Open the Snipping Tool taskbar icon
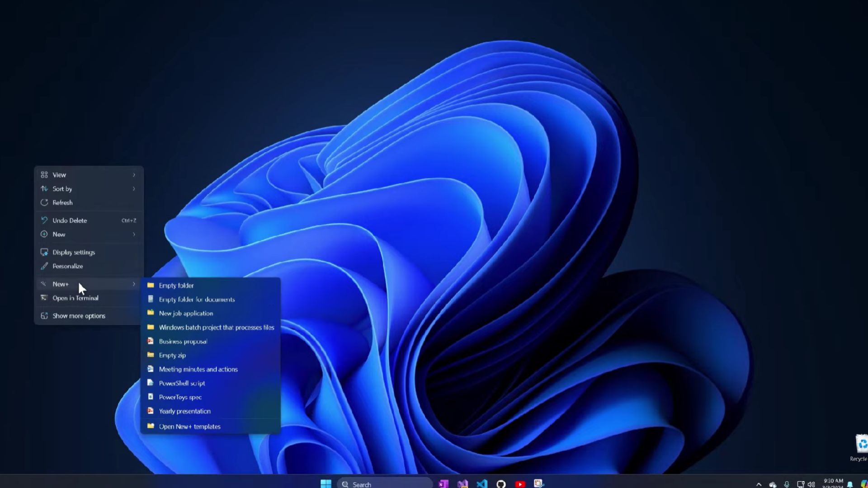 point(539,483)
